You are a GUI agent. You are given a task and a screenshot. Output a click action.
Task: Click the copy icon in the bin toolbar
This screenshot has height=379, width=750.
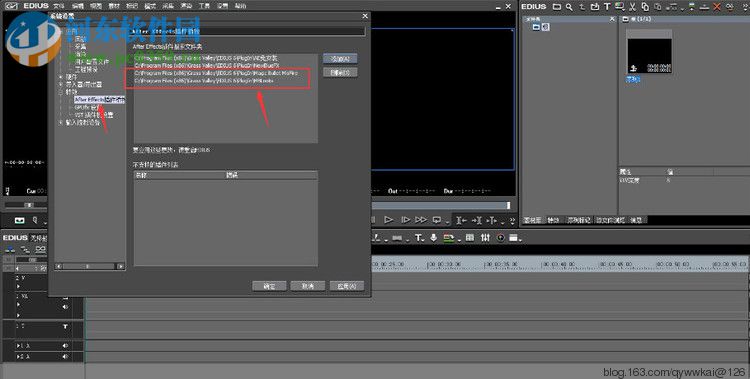645,7
